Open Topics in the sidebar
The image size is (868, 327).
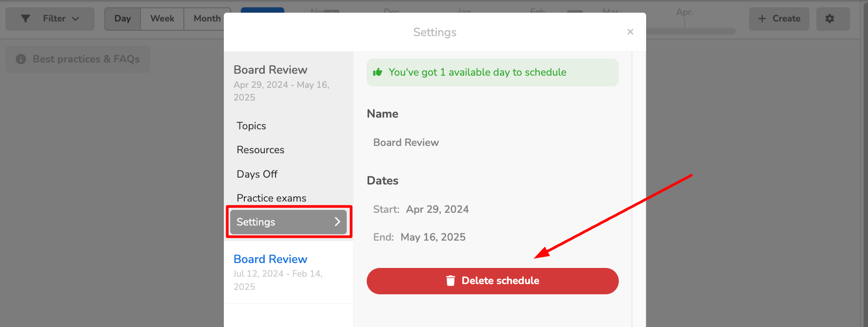click(251, 126)
